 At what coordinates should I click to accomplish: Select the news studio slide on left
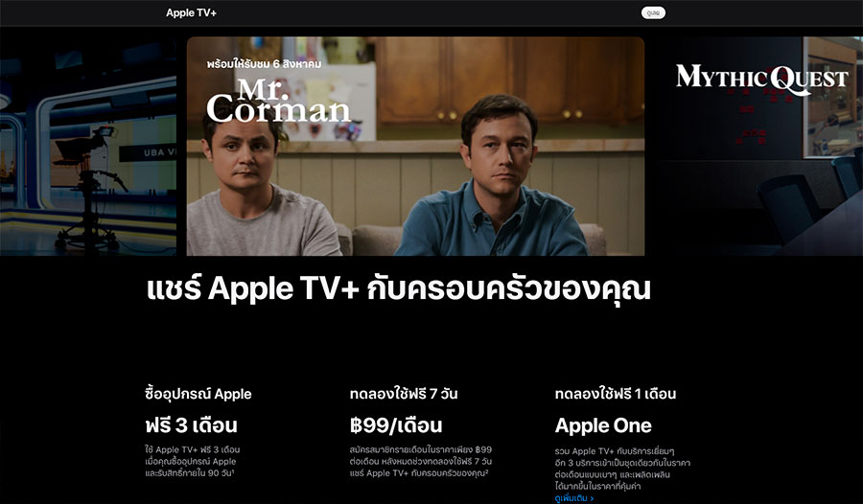(x=88, y=147)
